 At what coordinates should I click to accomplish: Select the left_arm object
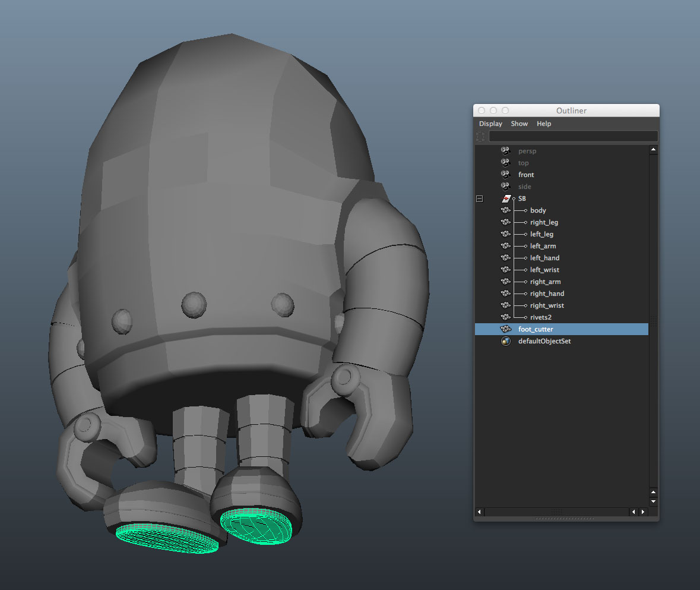(543, 245)
